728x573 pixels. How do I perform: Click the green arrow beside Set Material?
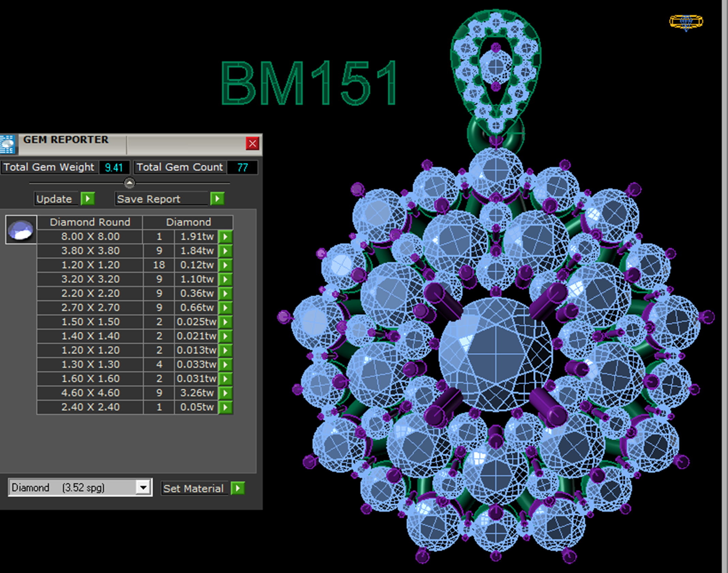[238, 488]
